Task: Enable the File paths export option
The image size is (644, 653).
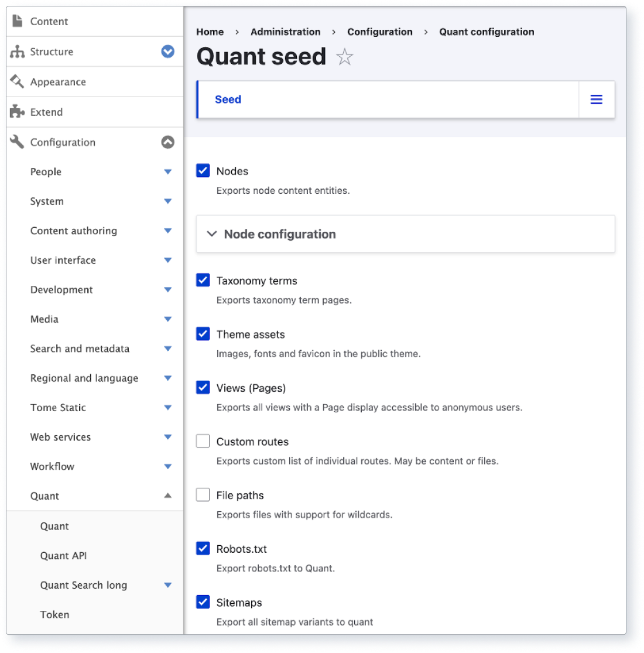Action: click(202, 494)
